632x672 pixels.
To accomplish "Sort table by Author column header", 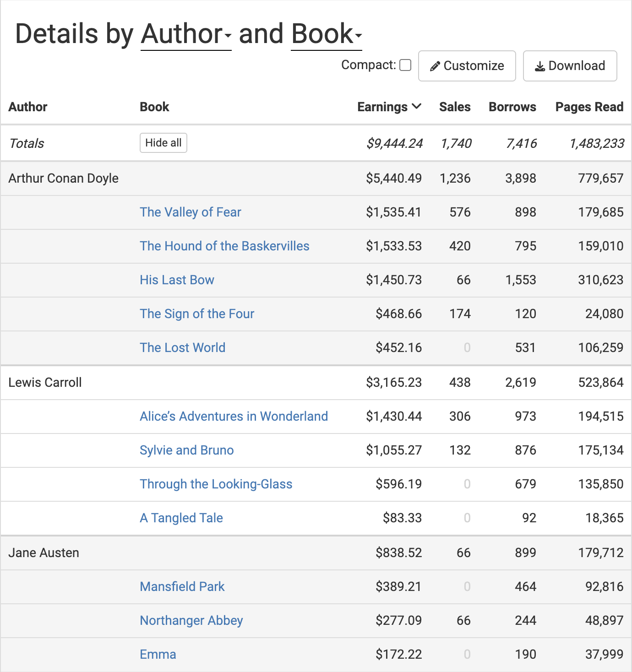I will pos(28,107).
